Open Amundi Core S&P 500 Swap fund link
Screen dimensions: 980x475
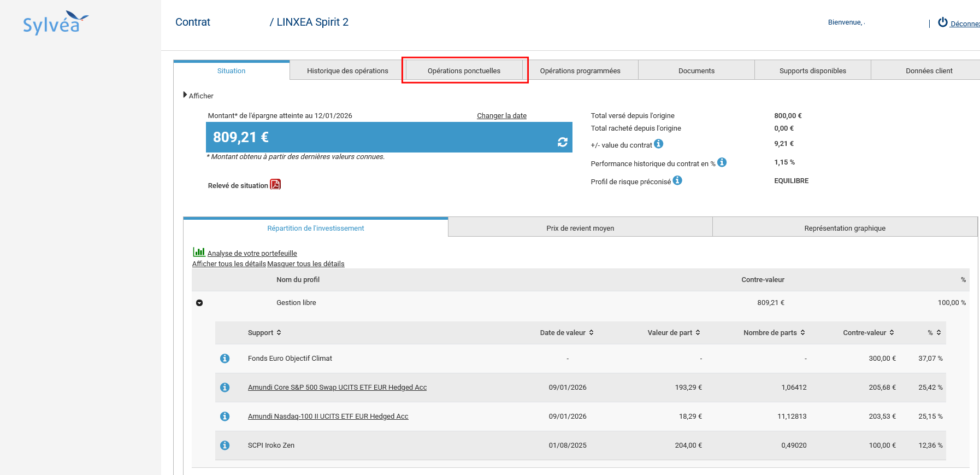[x=337, y=388]
